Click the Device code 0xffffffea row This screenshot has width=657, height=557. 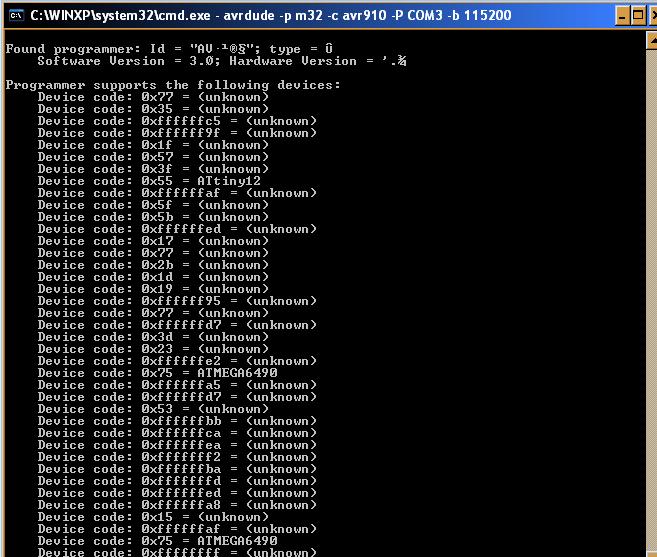[x=177, y=445]
